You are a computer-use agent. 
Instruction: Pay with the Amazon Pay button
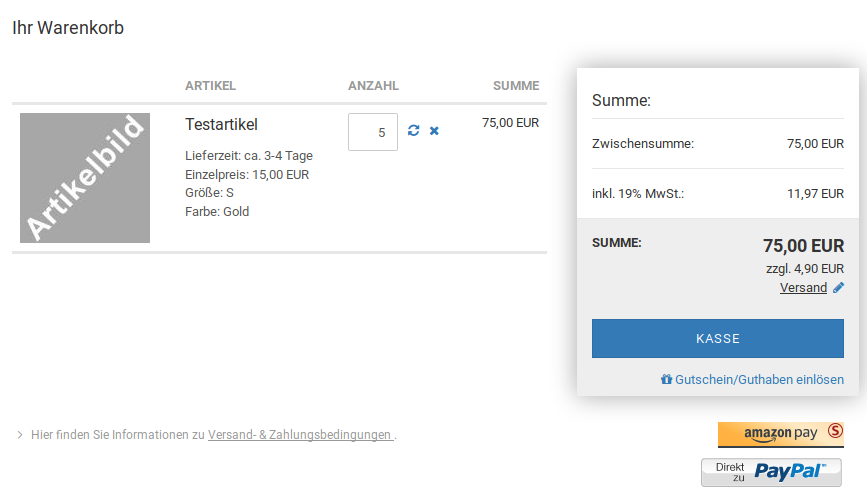click(x=780, y=433)
